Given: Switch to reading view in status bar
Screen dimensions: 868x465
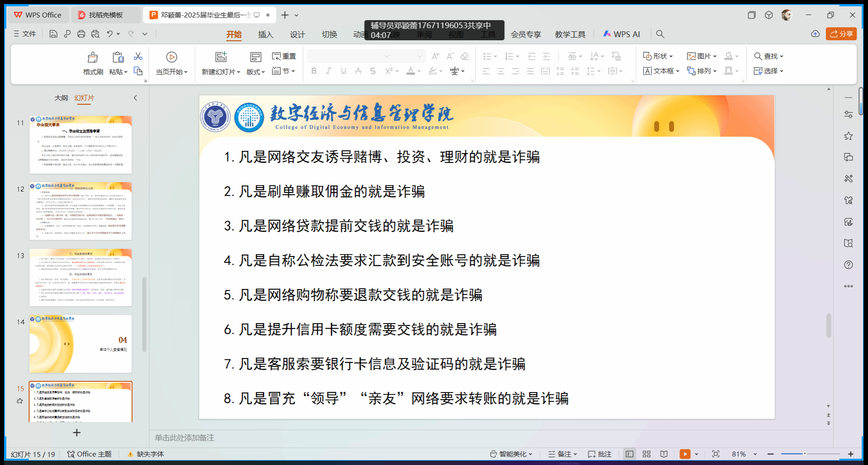Looking at the screenshot, I should pyautogui.click(x=664, y=454).
